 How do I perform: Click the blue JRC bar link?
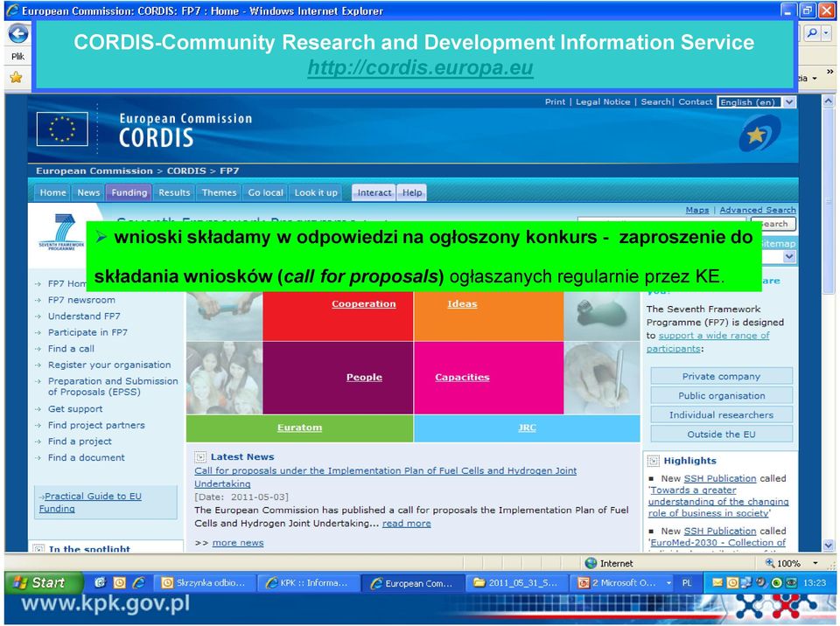click(527, 428)
